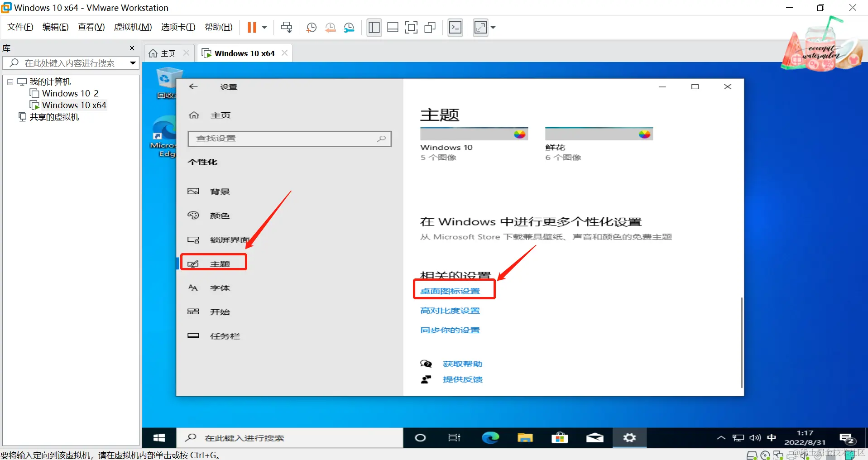Open the snapshot manager
This screenshot has height=460, width=868.
pos(349,28)
